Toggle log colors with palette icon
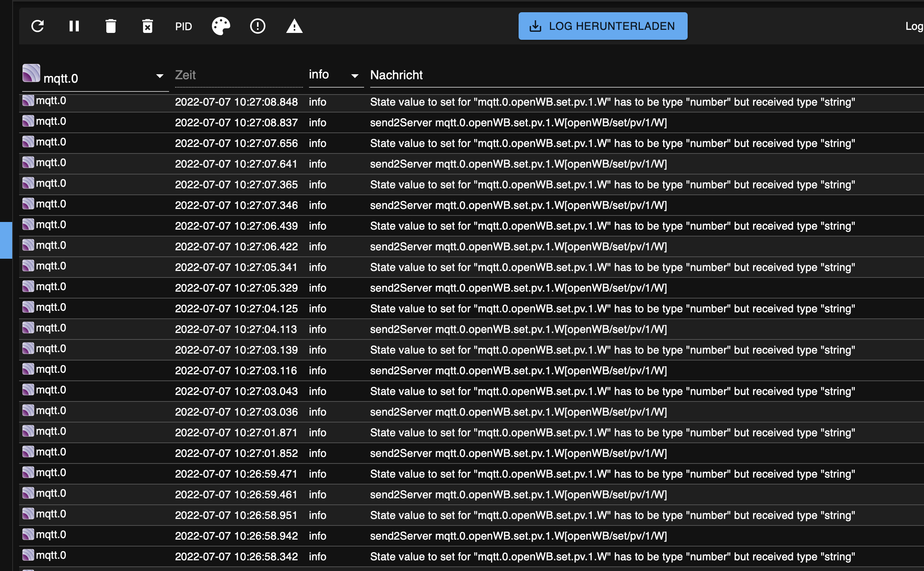 [221, 26]
